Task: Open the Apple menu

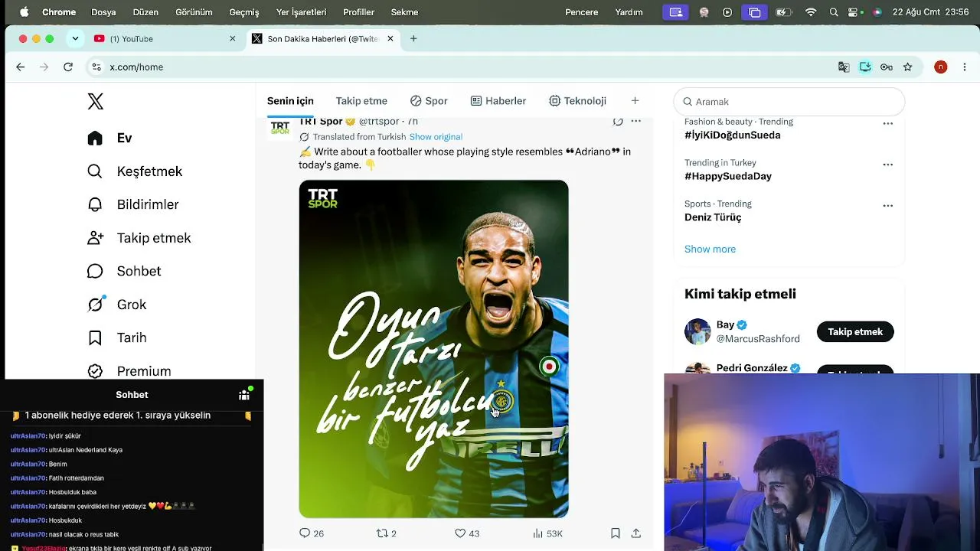Action: coord(24,12)
